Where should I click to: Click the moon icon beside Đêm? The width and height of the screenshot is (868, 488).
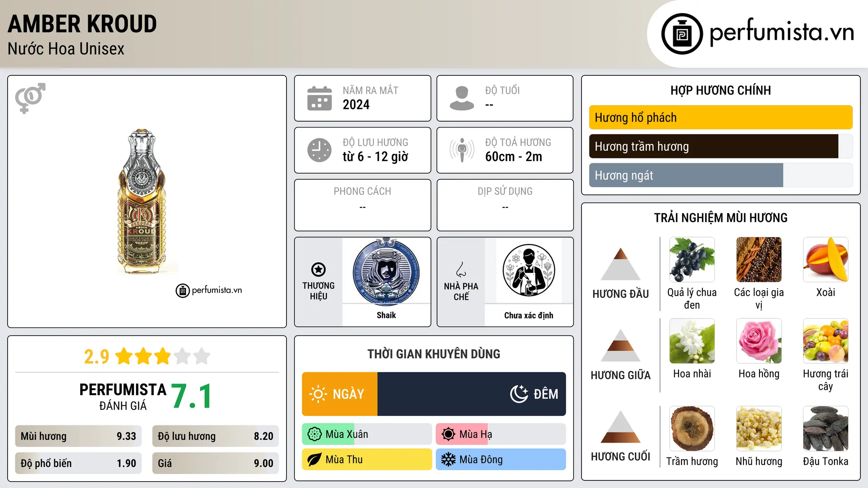pyautogui.click(x=519, y=394)
